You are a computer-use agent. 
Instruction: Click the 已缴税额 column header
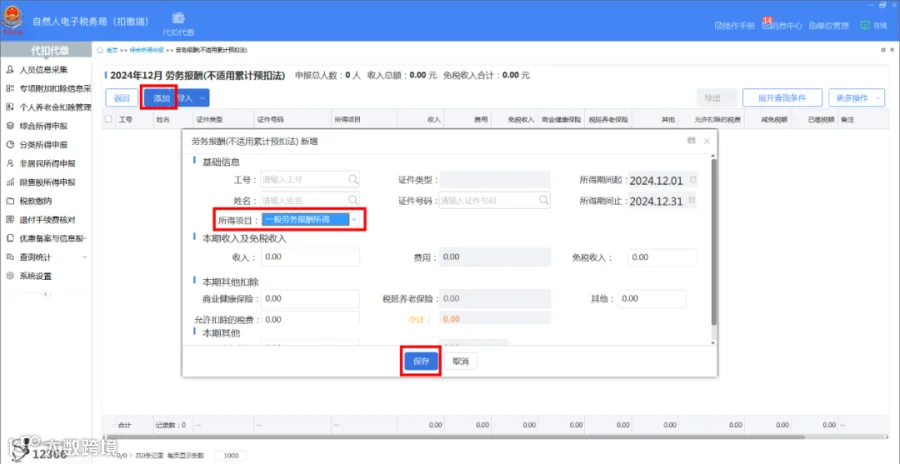[x=819, y=120]
